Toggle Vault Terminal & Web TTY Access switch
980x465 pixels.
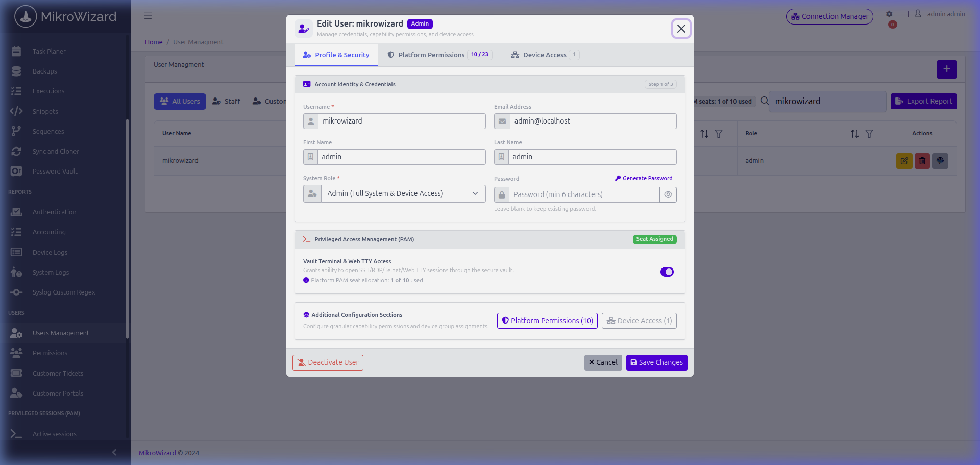pos(667,272)
